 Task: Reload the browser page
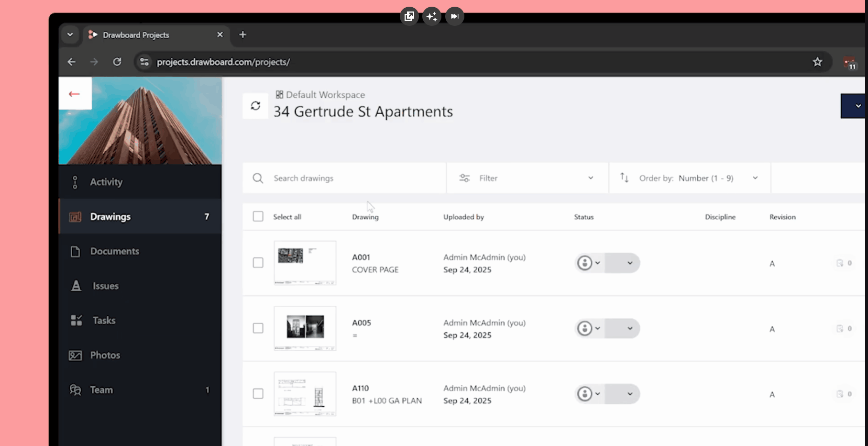[x=117, y=62]
